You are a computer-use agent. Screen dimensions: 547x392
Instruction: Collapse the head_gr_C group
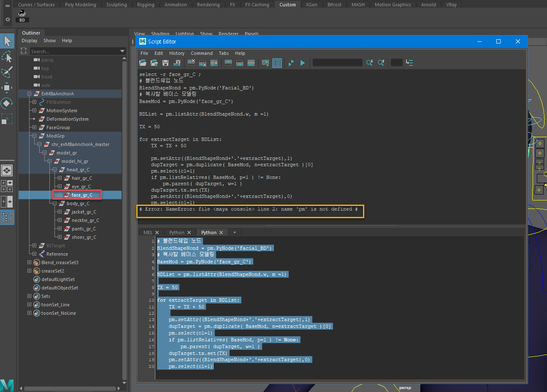(54, 169)
